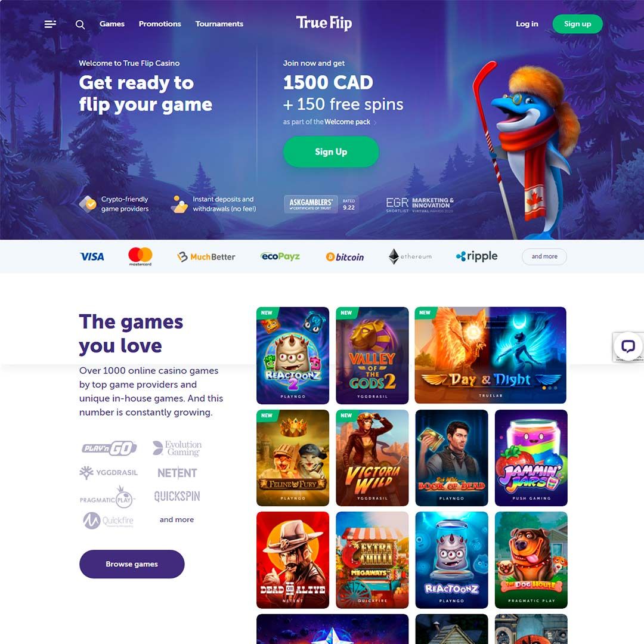Open the Games menu item
Image resolution: width=644 pixels, height=644 pixels.
point(112,24)
